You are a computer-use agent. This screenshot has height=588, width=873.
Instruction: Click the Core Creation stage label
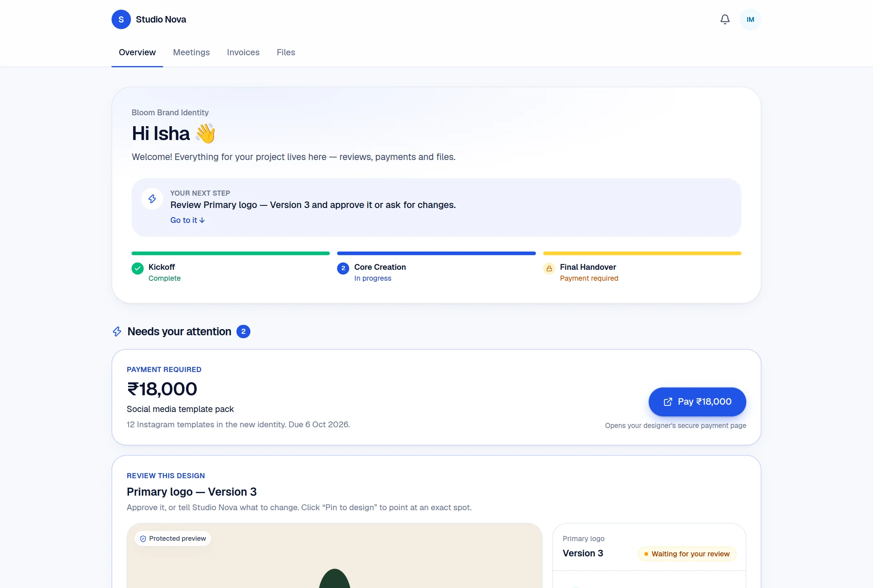click(380, 267)
